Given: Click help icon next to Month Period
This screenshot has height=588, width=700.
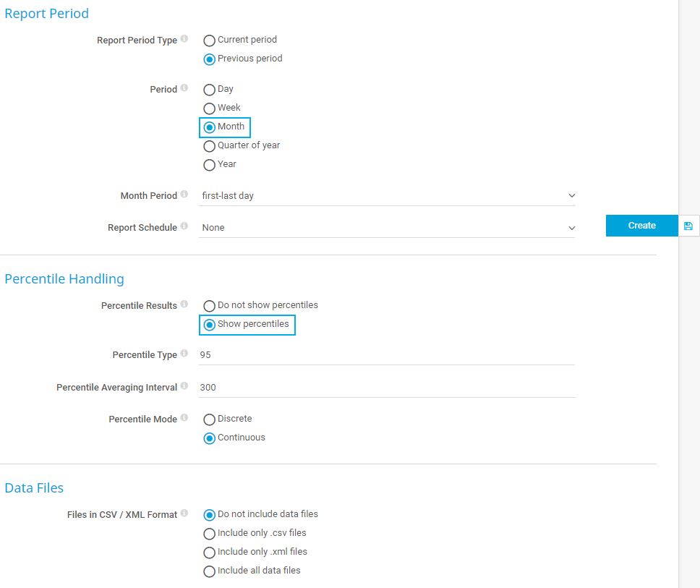Looking at the screenshot, I should click(x=184, y=195).
